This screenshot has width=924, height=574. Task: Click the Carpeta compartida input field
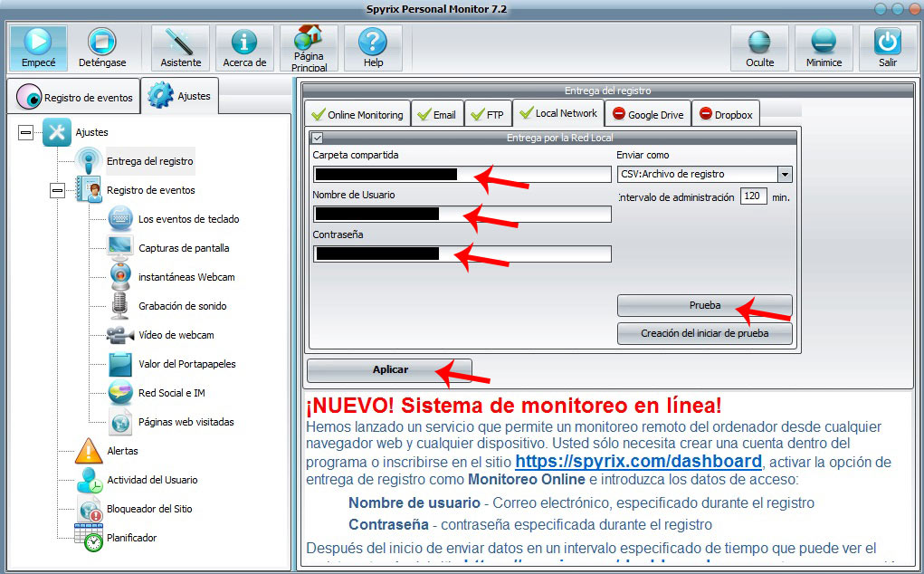462,174
